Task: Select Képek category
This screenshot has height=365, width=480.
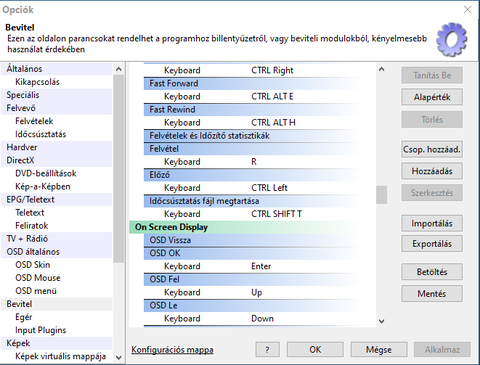Action: click(57, 343)
